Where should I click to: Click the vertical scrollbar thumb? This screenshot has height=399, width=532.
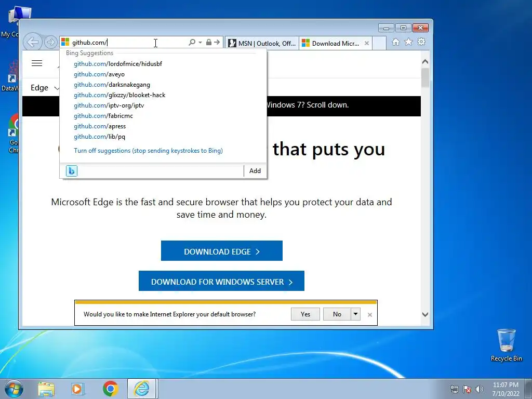(x=425, y=78)
